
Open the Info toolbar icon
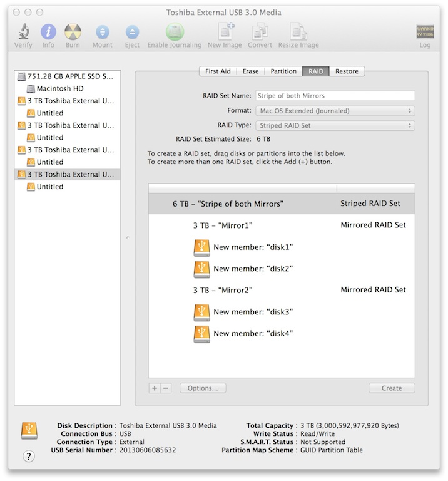(x=48, y=31)
